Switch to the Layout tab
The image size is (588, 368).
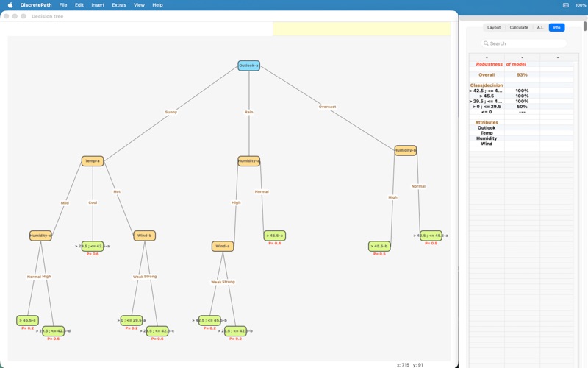(493, 27)
